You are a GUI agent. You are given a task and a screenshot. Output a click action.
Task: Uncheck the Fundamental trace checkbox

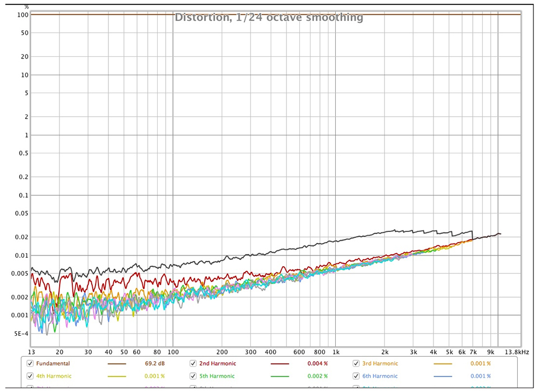point(31,363)
